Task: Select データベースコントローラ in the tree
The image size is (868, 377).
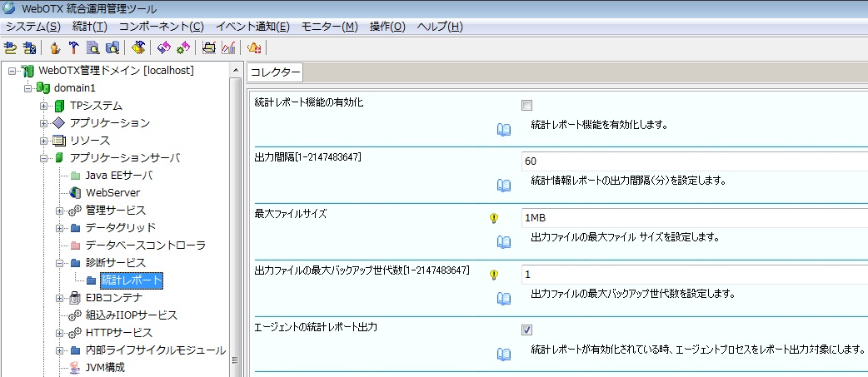Action: click(x=145, y=246)
